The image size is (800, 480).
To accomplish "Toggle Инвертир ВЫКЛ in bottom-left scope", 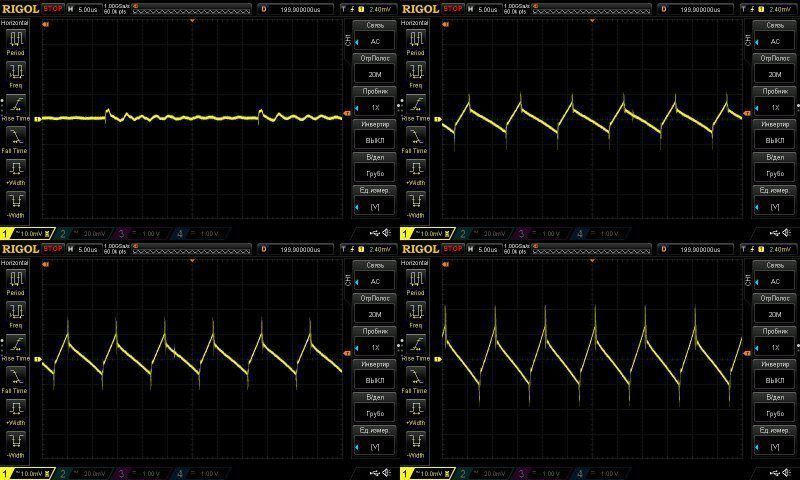I will click(375, 374).
